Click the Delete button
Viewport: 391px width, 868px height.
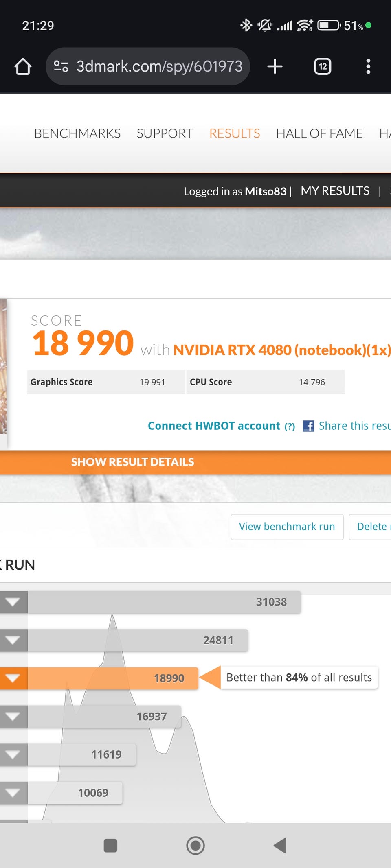(370, 527)
